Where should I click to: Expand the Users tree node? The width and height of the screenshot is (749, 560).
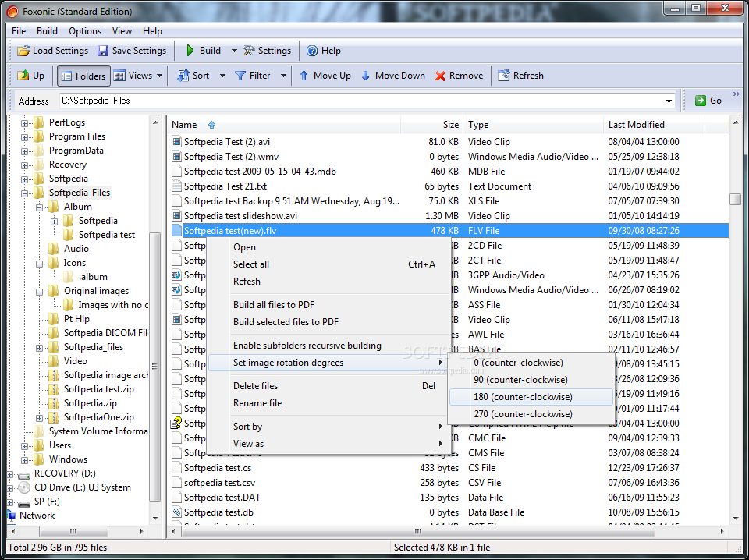[24, 446]
